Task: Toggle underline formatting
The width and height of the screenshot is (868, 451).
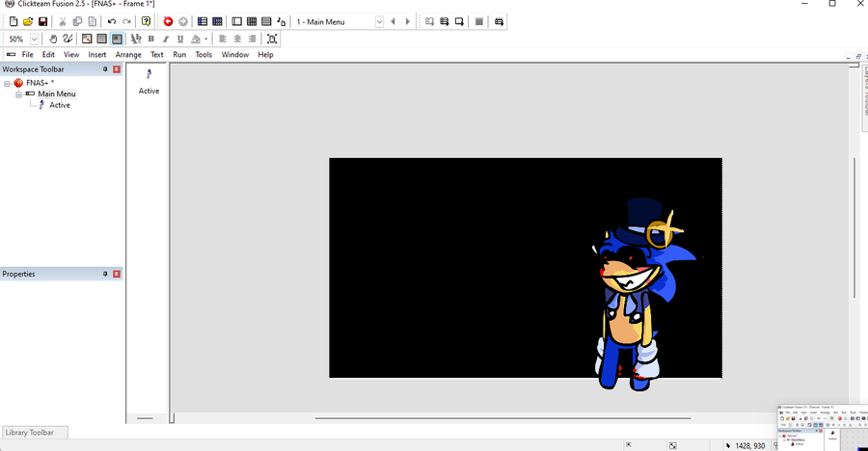Action: (x=180, y=39)
